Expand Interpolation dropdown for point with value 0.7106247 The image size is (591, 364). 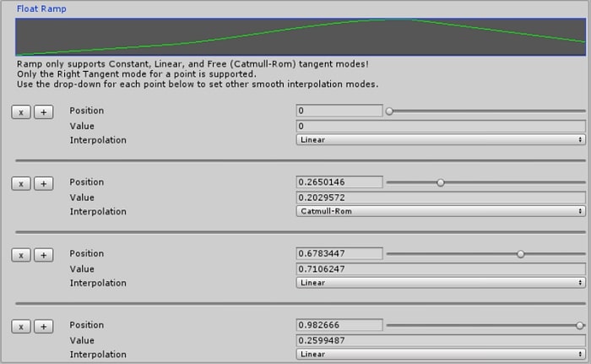[441, 283]
